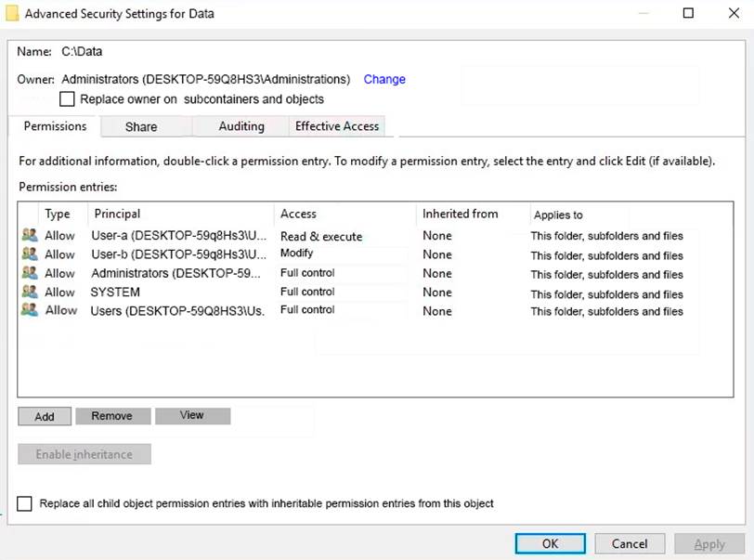Sort entries by the Principal column header

pyautogui.click(x=117, y=214)
